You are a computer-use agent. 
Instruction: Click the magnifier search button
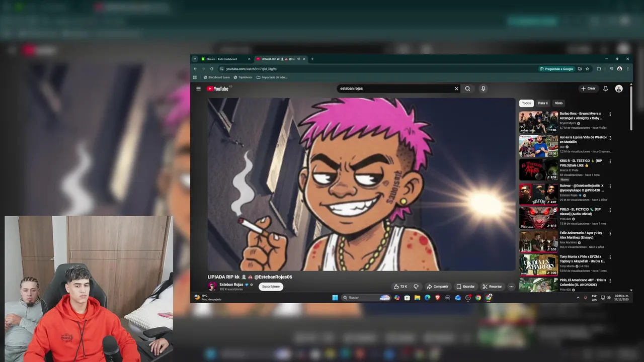[467, 88]
